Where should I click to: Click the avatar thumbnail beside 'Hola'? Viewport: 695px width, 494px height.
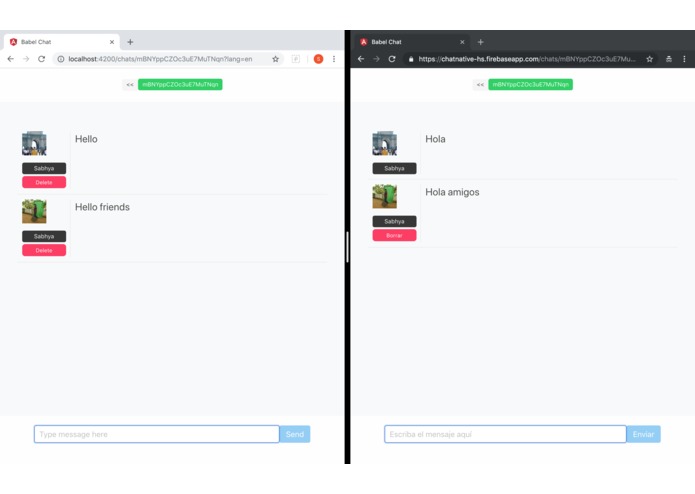pos(385,144)
